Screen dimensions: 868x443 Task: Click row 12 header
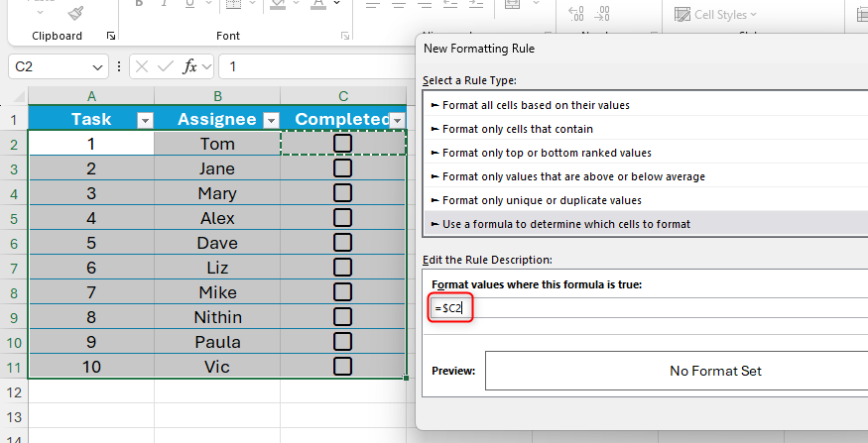pyautogui.click(x=14, y=391)
